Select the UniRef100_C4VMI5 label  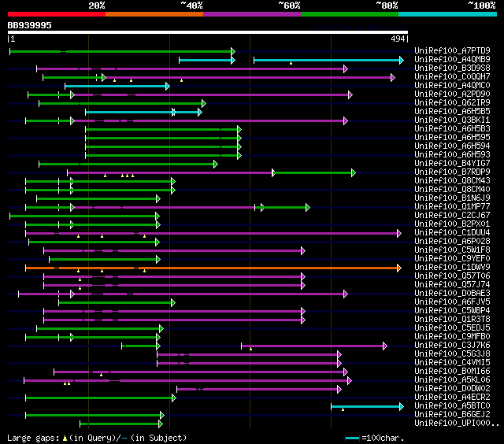click(452, 363)
